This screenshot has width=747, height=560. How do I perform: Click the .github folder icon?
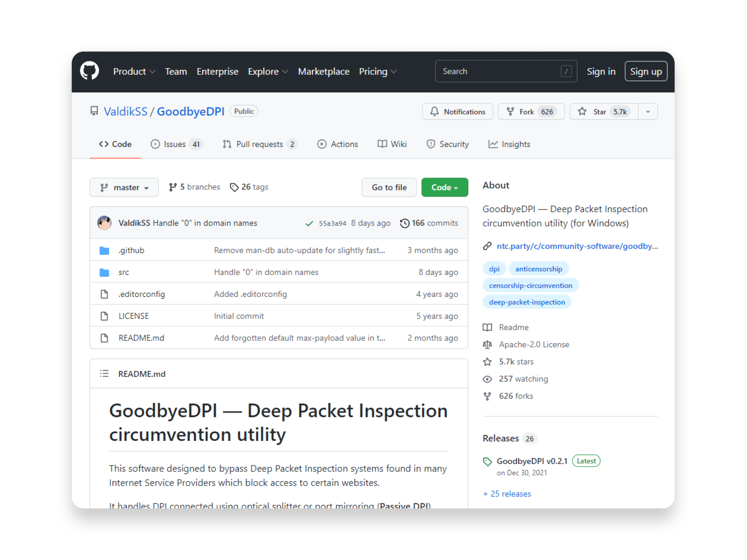104,250
